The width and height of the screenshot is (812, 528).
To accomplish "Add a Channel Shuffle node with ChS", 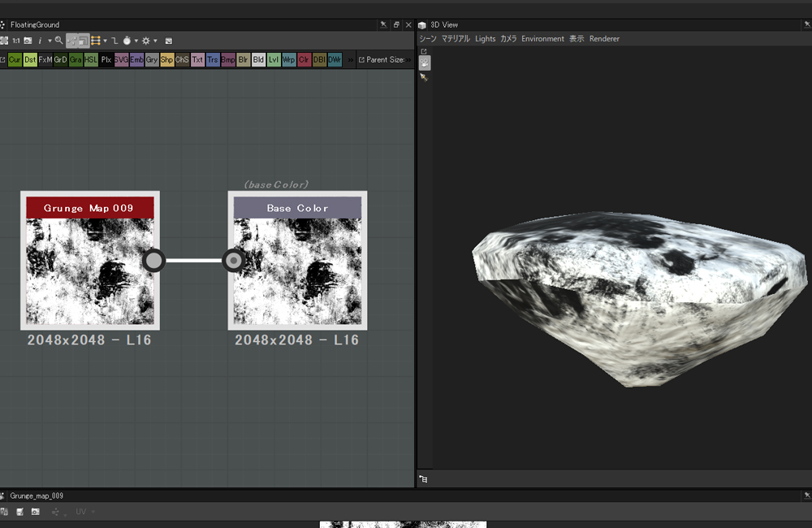I will [182, 59].
